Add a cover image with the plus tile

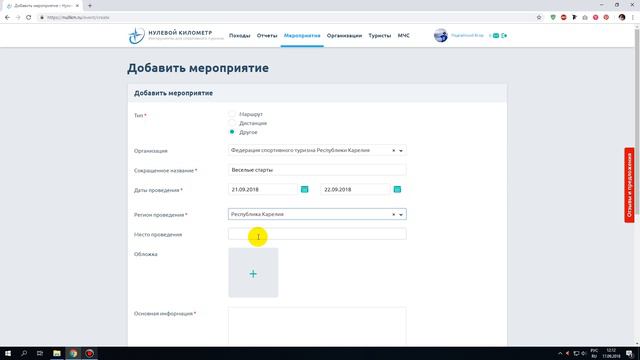[x=253, y=273]
